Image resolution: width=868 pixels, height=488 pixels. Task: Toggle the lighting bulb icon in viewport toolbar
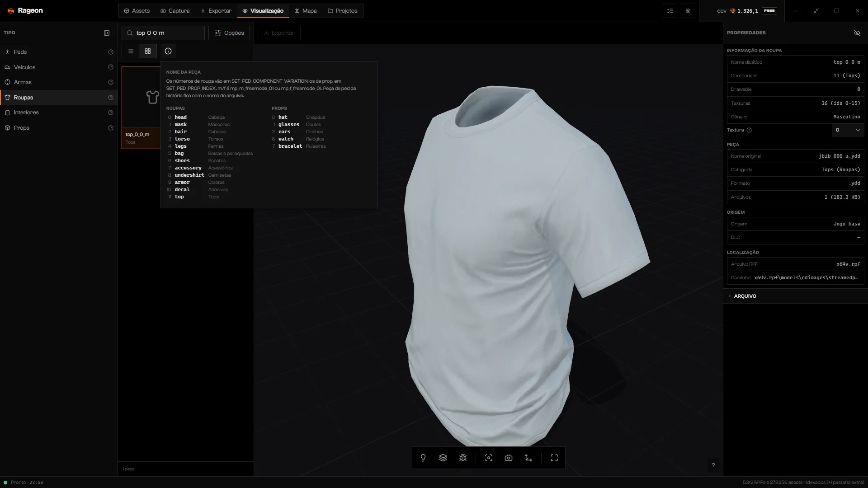click(423, 458)
